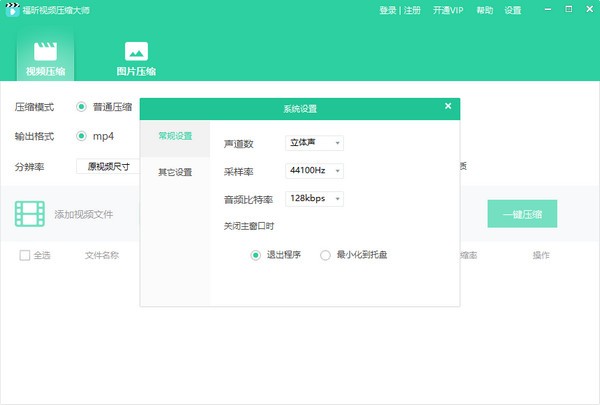Open the 声道数 dropdown showing 立体声
Viewport: 600px width, 405px height.
tap(313, 143)
